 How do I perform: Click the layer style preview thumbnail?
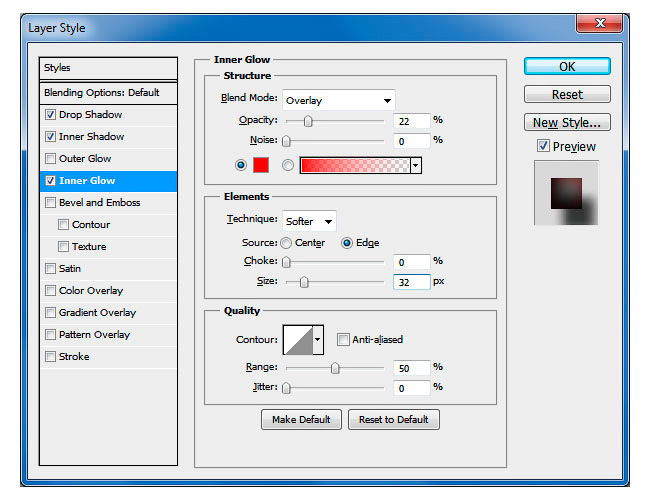pyautogui.click(x=566, y=193)
